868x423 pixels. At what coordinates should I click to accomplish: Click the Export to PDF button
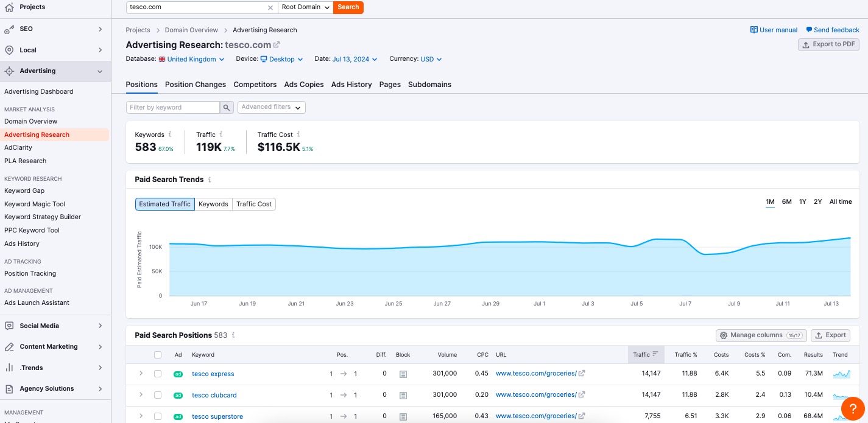click(x=828, y=44)
